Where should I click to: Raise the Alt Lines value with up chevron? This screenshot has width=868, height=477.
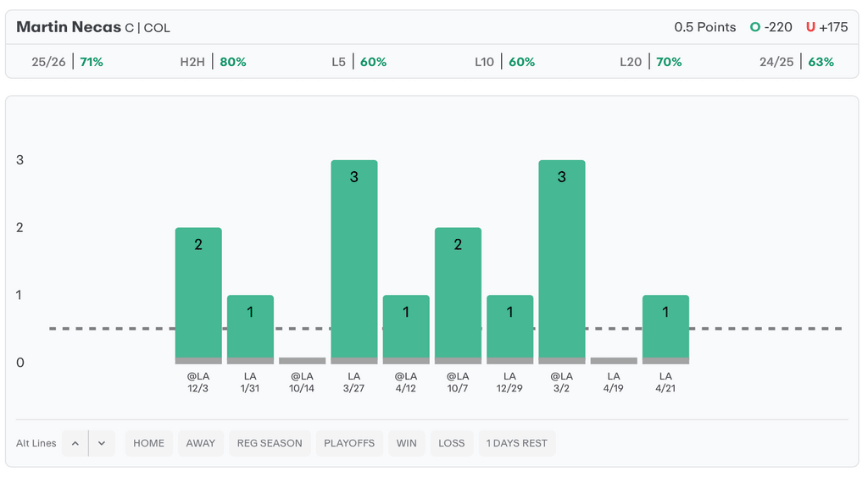click(75, 443)
